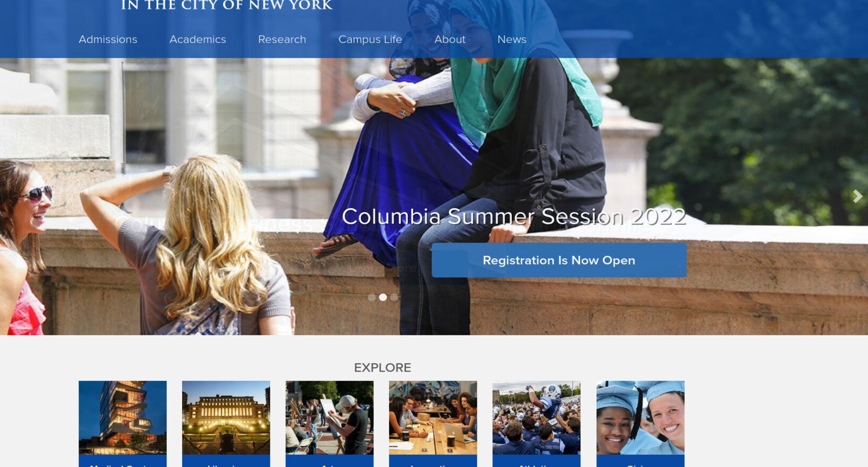Open the library building at night thumbnail
The width and height of the screenshot is (868, 467).
[x=226, y=418]
